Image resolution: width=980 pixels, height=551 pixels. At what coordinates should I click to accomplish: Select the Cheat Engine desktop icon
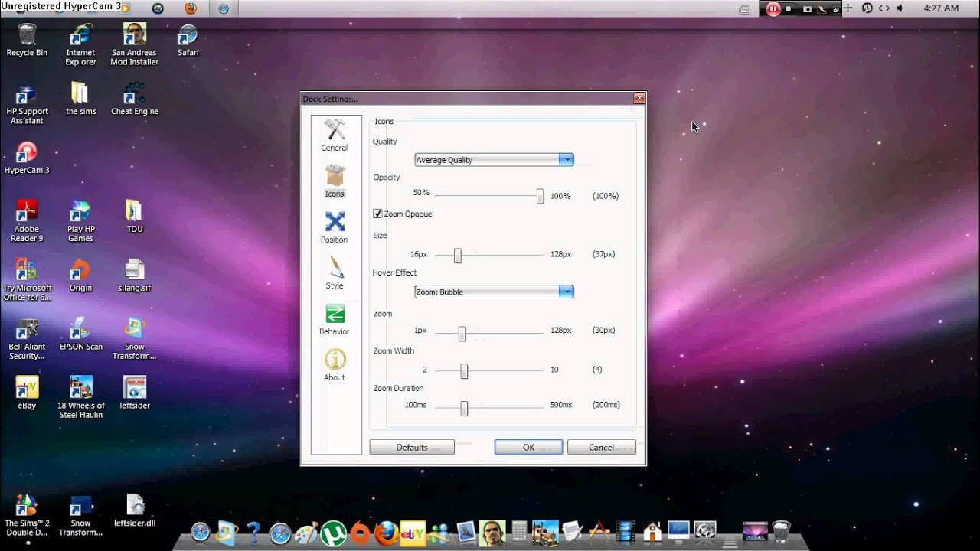click(x=135, y=99)
